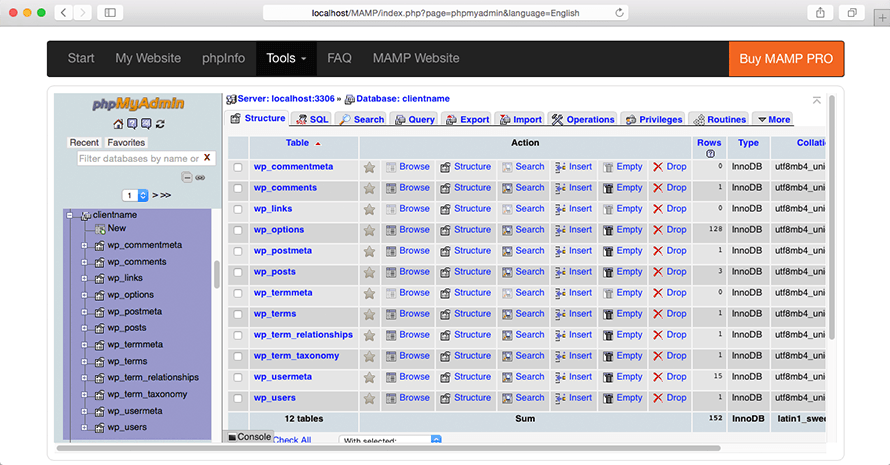The width and height of the screenshot is (890, 465).
Task: Check the wp_commentmeta row checkbox
Action: pyautogui.click(x=238, y=167)
